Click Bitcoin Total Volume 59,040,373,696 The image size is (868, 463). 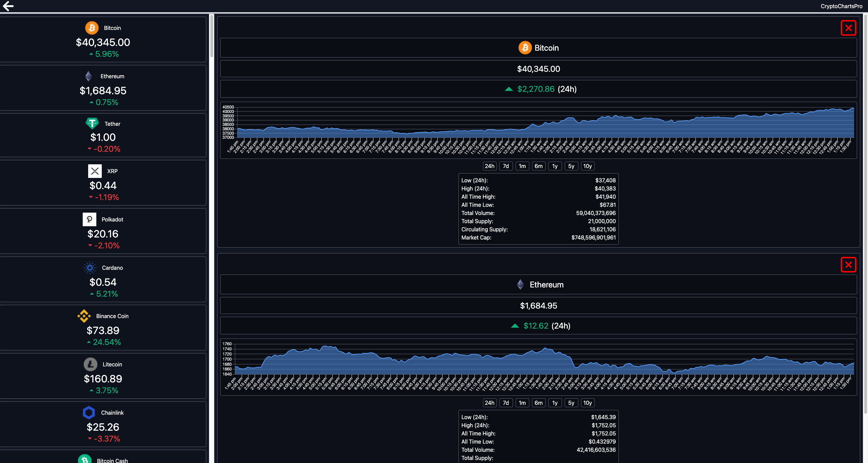point(596,213)
